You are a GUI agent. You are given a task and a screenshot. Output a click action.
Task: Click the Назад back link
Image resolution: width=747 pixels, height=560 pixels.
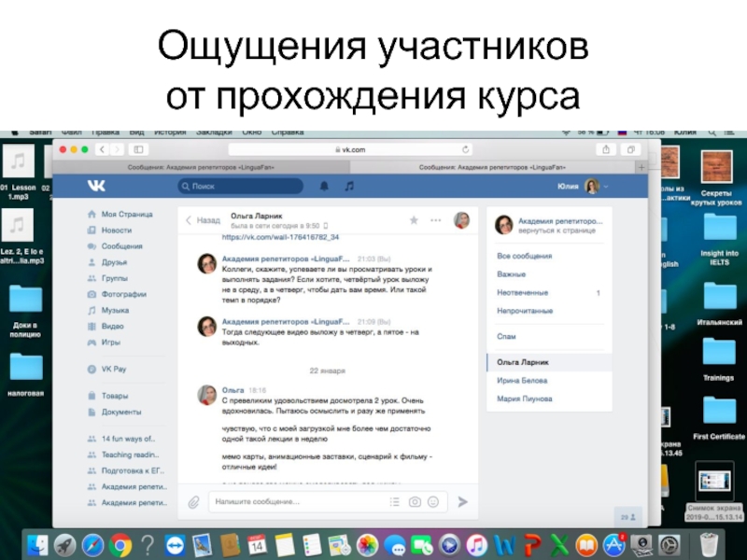point(203,220)
